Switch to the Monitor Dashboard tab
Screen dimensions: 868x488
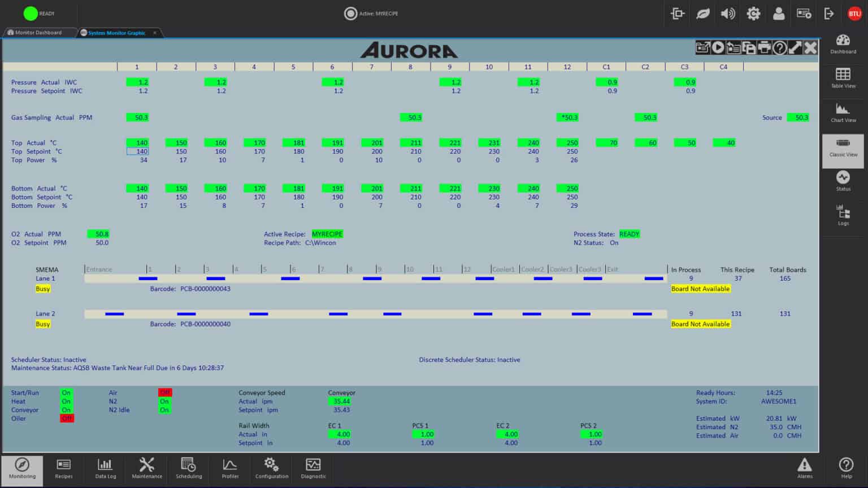38,33
